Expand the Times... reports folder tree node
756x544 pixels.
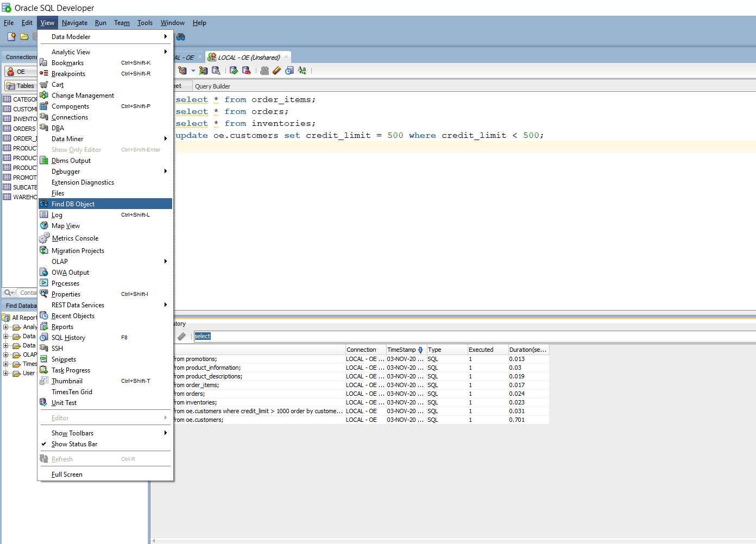(x=6, y=364)
